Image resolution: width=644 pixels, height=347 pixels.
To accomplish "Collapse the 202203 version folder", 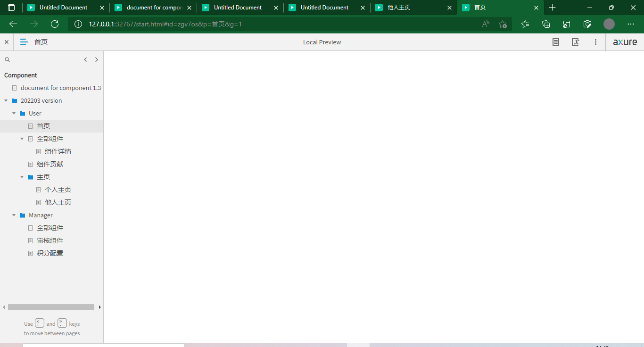I will pos(6,100).
